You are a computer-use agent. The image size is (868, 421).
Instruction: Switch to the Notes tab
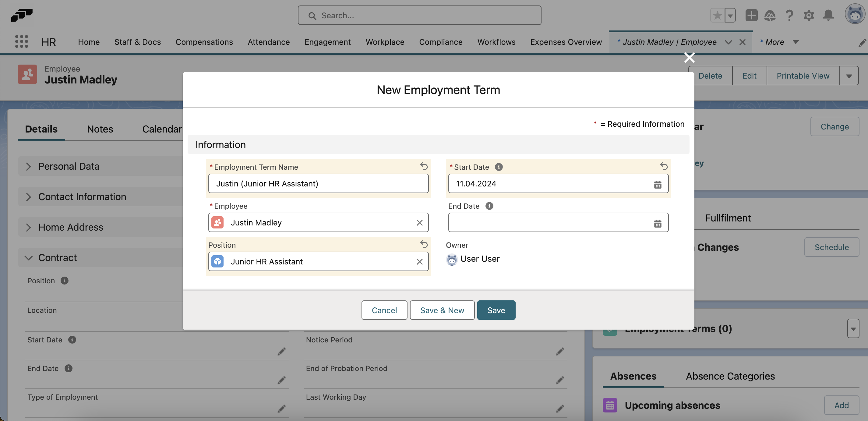[x=100, y=129]
